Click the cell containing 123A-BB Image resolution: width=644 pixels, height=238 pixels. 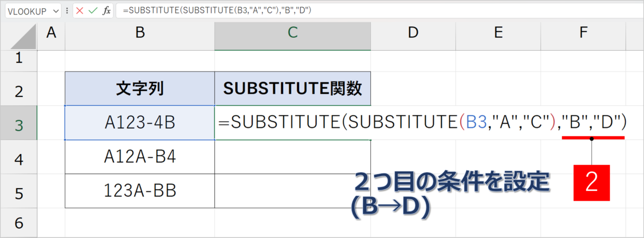[x=140, y=191]
